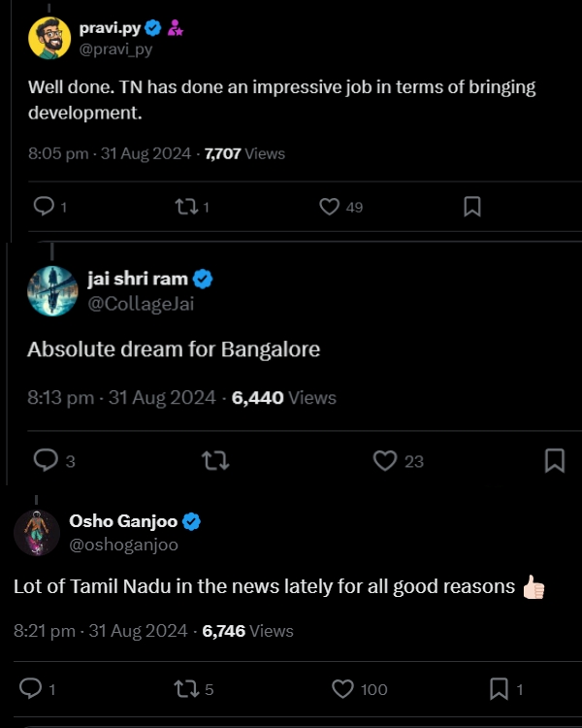Like jai shri ram's tweet
582x728 pixels.
tap(386, 460)
